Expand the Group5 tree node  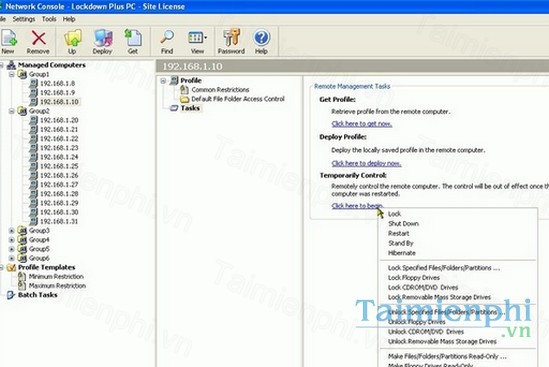click(12, 249)
